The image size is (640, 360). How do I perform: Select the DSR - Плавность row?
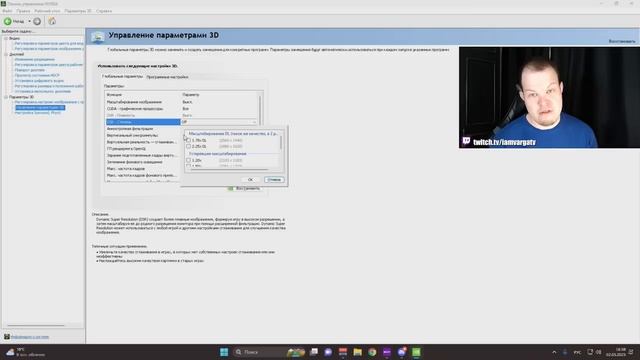(x=182, y=116)
